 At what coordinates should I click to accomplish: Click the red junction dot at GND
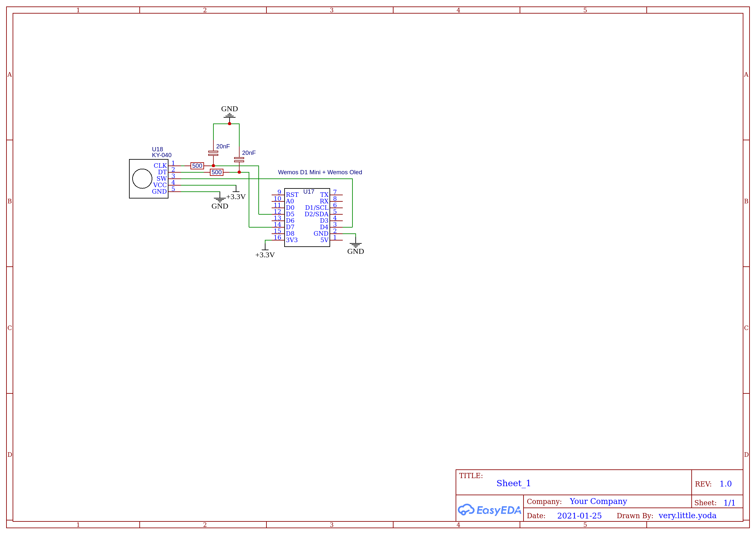229,124
